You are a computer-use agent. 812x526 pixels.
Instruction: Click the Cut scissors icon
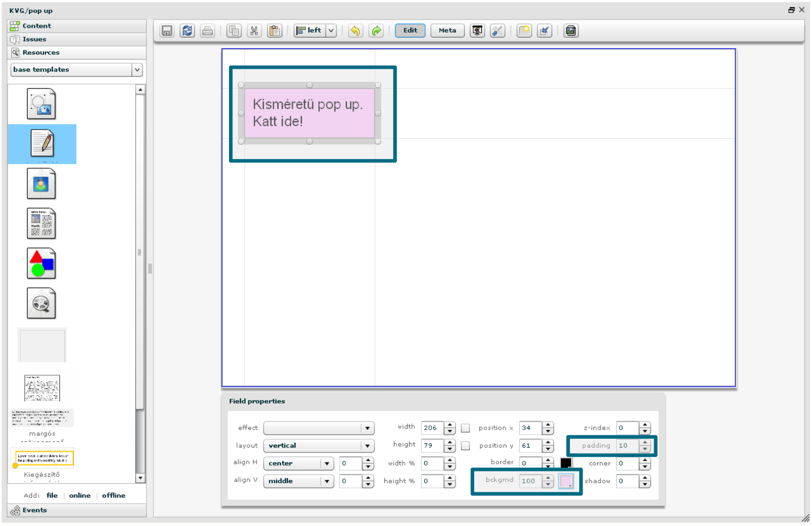click(x=254, y=31)
